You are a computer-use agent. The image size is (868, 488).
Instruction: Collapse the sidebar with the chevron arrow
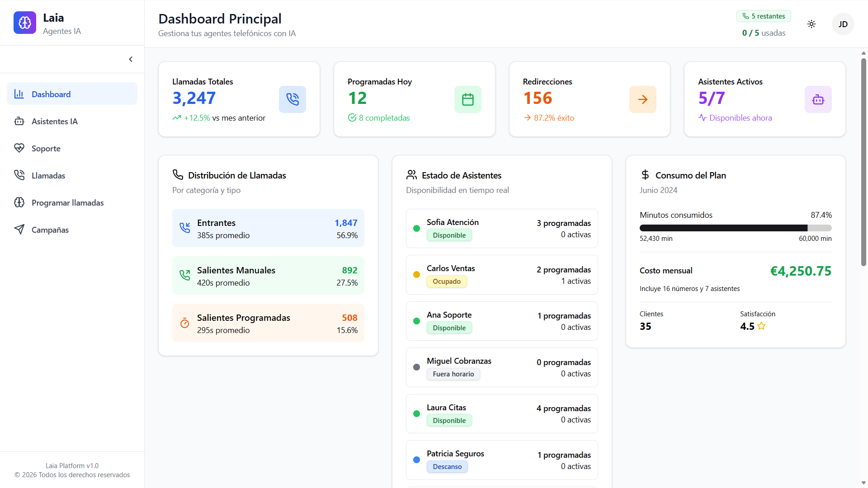131,59
